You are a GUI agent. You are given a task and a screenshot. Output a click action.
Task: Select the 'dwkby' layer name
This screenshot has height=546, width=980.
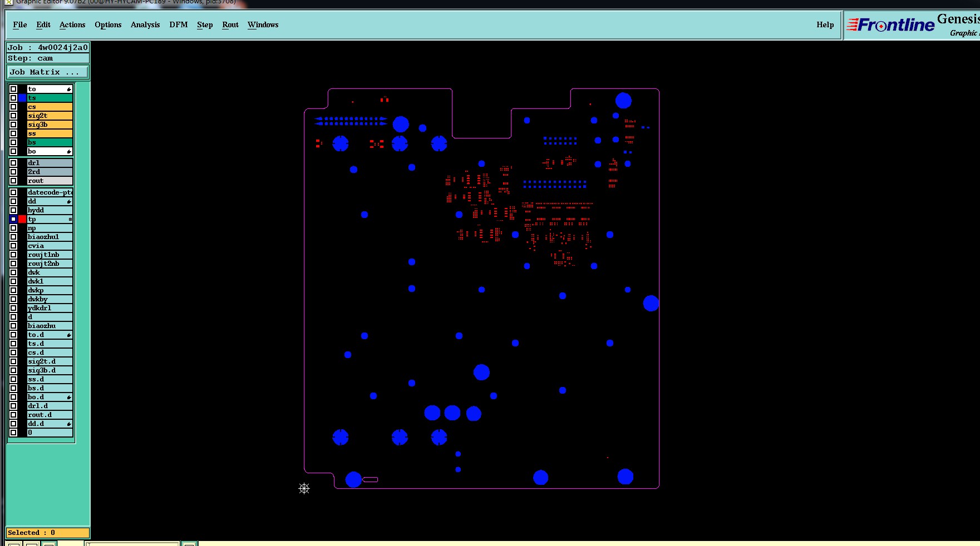[50, 299]
